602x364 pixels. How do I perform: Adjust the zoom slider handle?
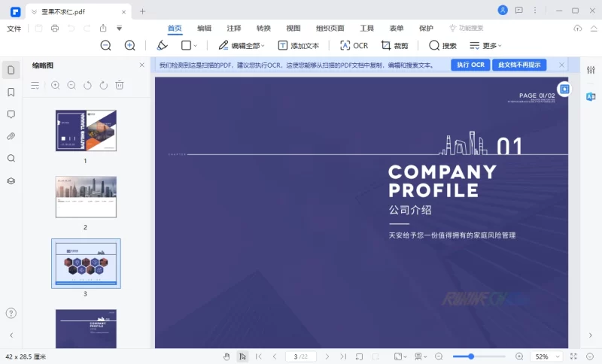coord(471,356)
